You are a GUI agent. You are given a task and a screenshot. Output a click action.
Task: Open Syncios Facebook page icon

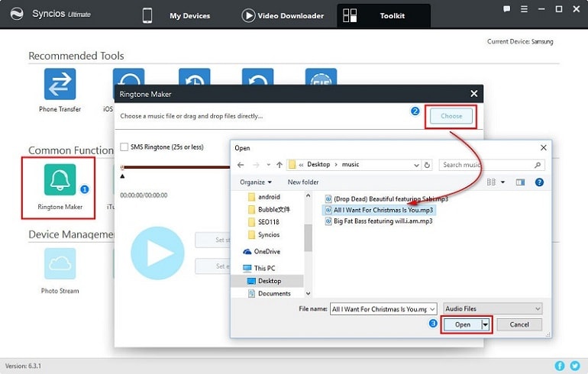[560, 366]
